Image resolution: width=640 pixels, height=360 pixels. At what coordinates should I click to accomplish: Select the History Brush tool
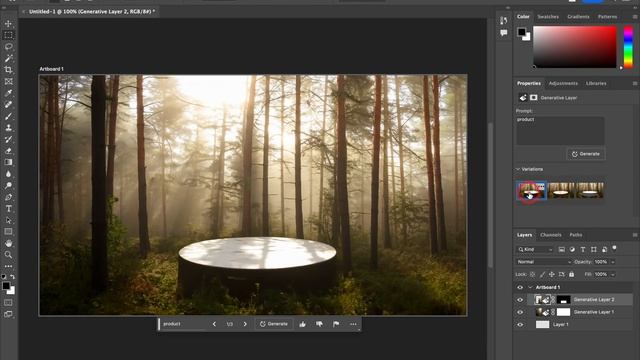8,139
